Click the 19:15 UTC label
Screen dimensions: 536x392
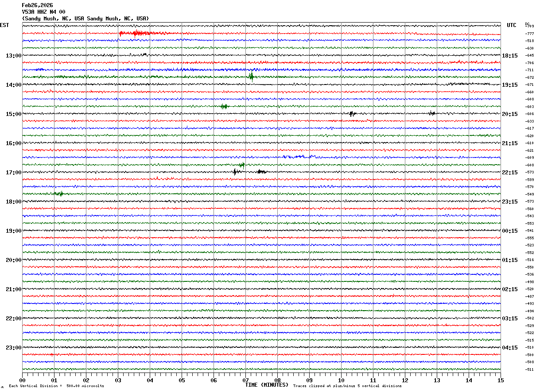[510, 85]
